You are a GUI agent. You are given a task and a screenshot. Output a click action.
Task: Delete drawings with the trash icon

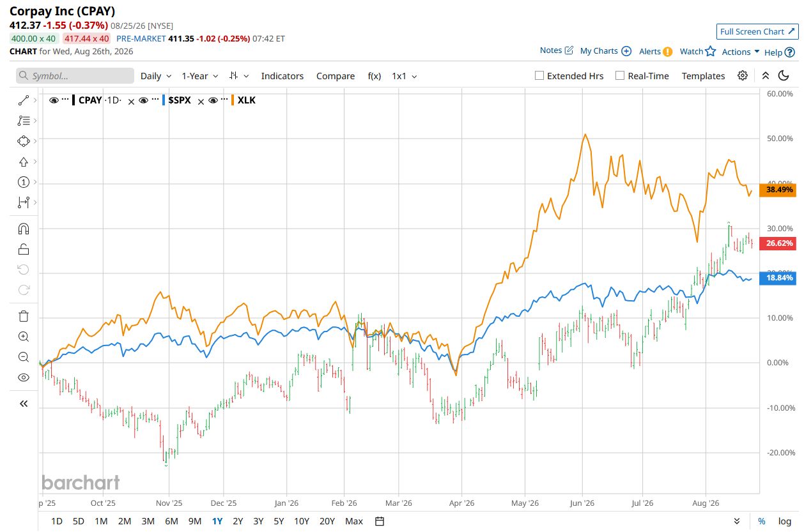(x=24, y=316)
